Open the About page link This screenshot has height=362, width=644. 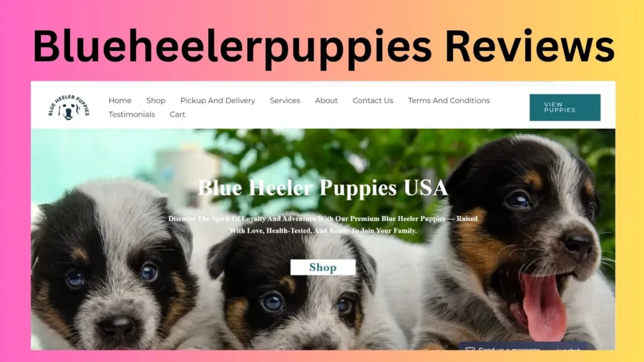pyautogui.click(x=326, y=101)
